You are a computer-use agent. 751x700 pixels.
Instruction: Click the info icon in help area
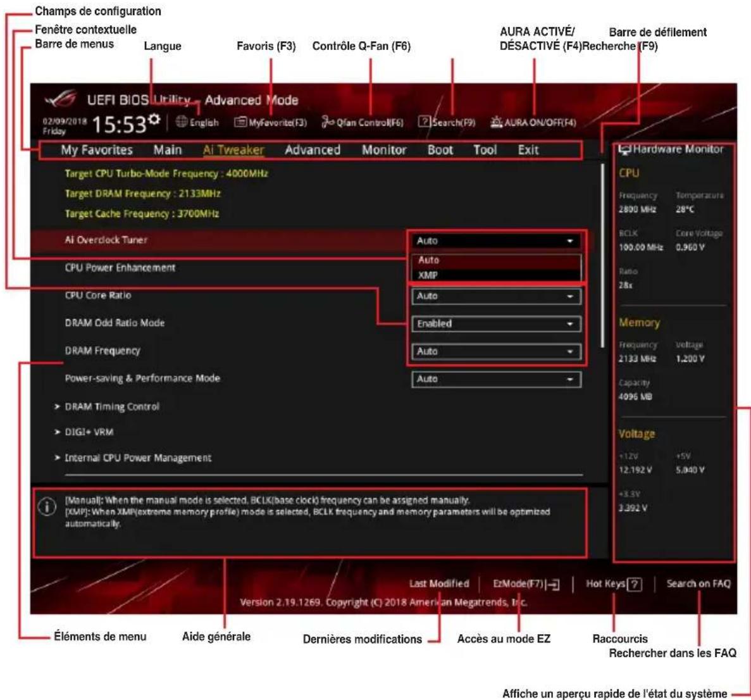(47, 506)
